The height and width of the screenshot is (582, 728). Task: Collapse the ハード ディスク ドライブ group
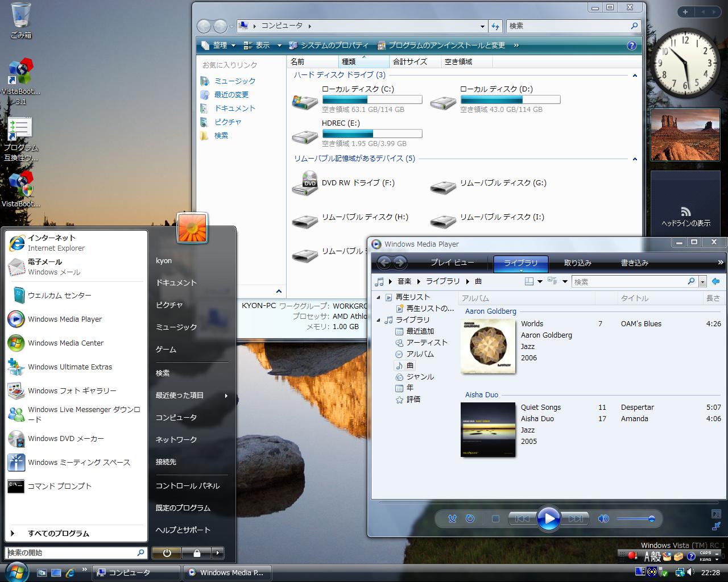[635, 75]
